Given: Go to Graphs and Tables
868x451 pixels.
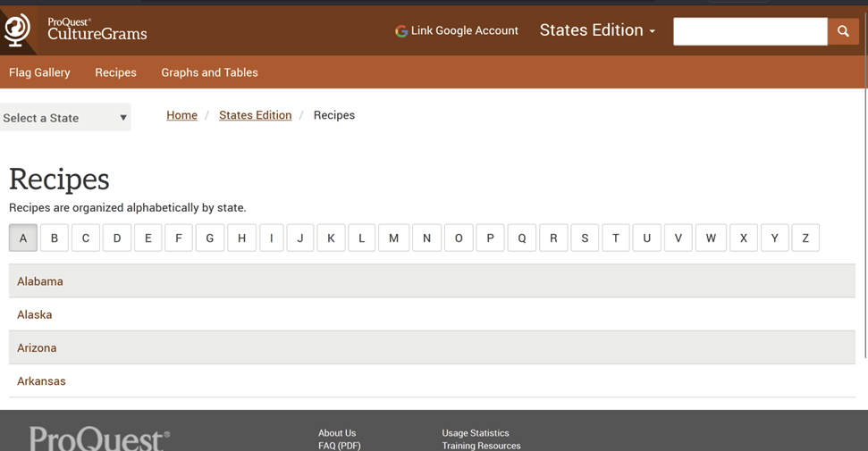Looking at the screenshot, I should coord(209,72).
